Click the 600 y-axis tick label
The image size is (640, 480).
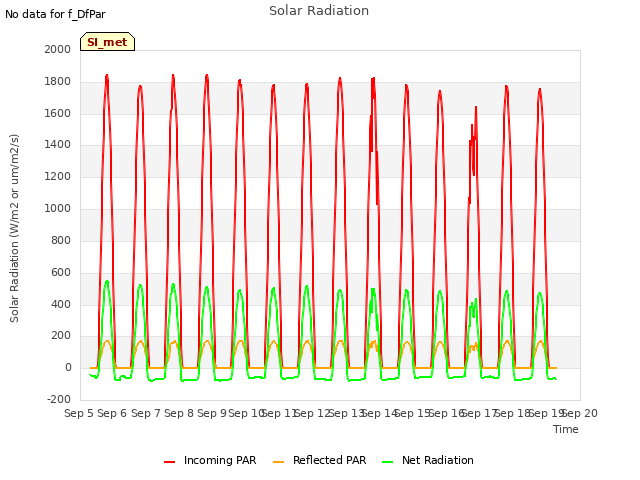(61, 273)
